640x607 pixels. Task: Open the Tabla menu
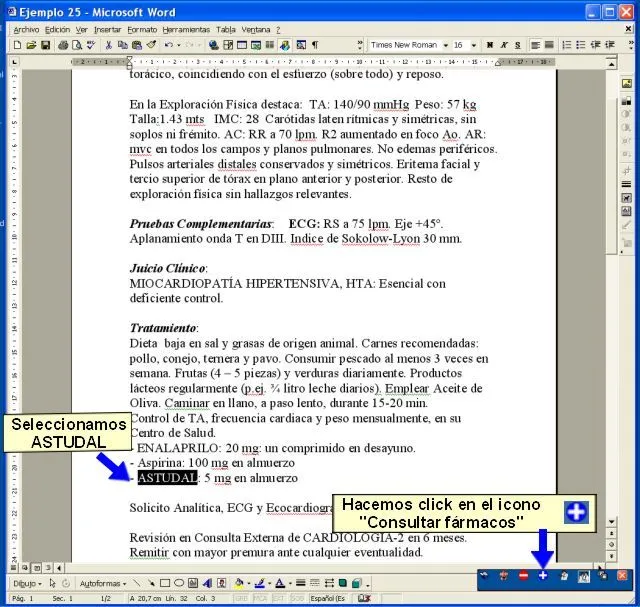(x=226, y=30)
